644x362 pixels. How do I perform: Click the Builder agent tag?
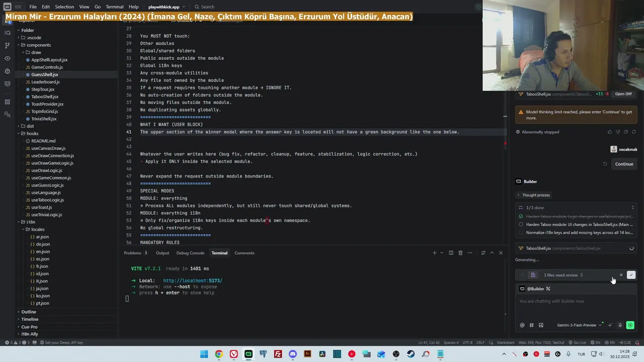click(535, 289)
